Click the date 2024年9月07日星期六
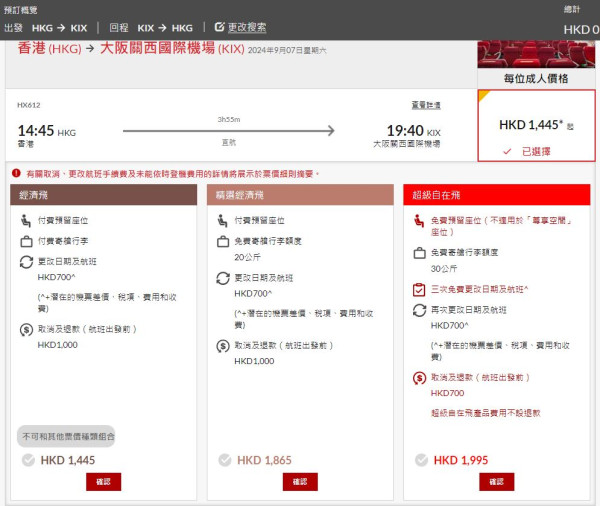This screenshot has height=506, width=600. pos(287,50)
